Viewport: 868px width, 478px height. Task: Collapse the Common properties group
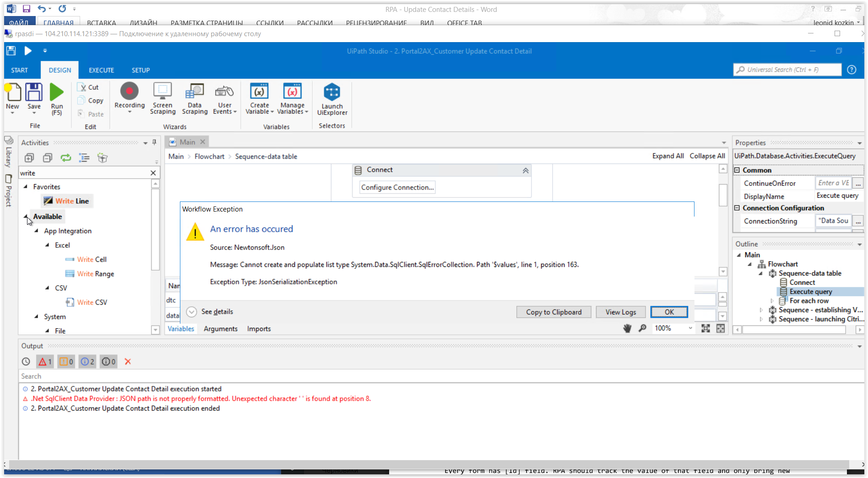(x=737, y=170)
